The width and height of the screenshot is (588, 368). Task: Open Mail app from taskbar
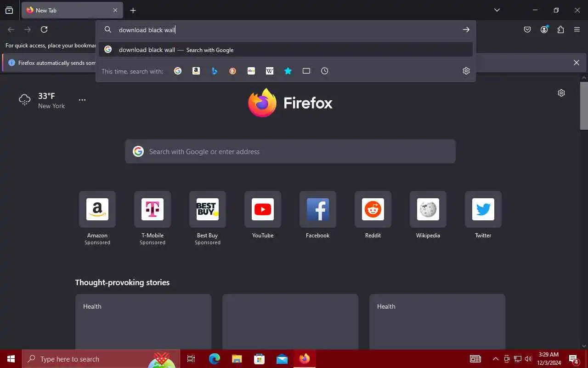282,359
